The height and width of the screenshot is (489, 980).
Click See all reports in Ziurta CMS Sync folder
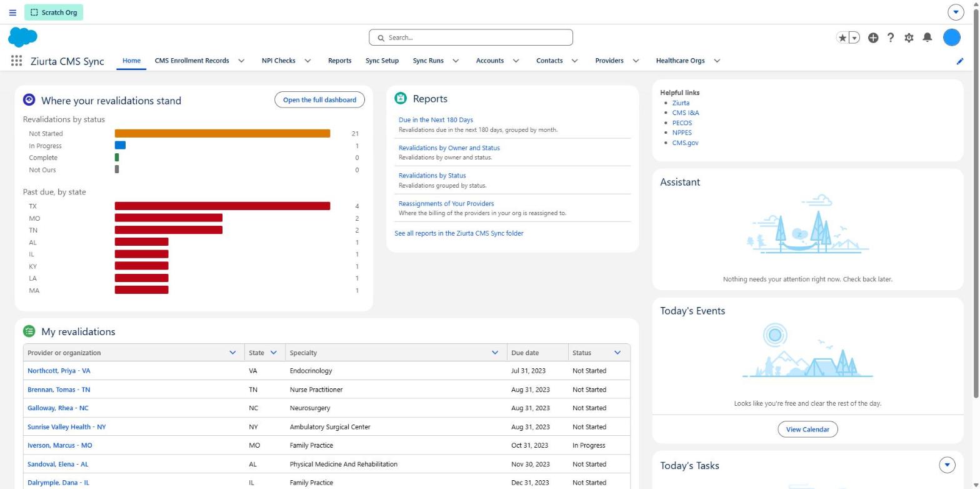(459, 233)
